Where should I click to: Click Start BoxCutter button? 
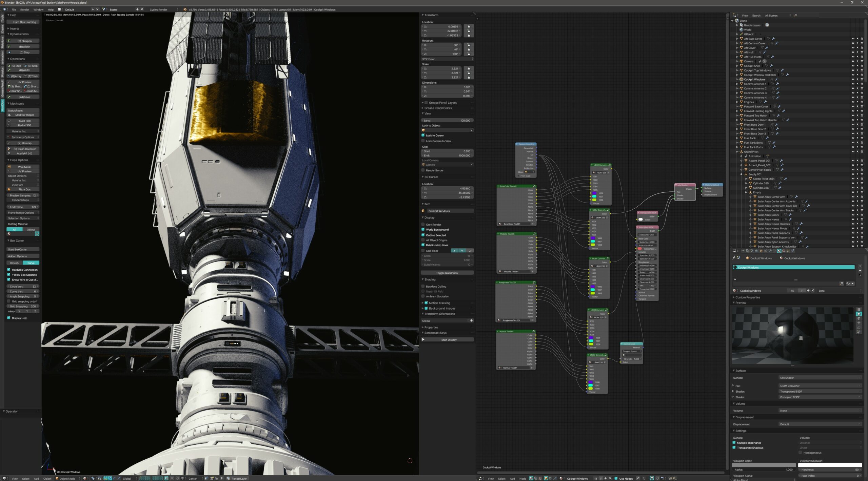pos(23,250)
